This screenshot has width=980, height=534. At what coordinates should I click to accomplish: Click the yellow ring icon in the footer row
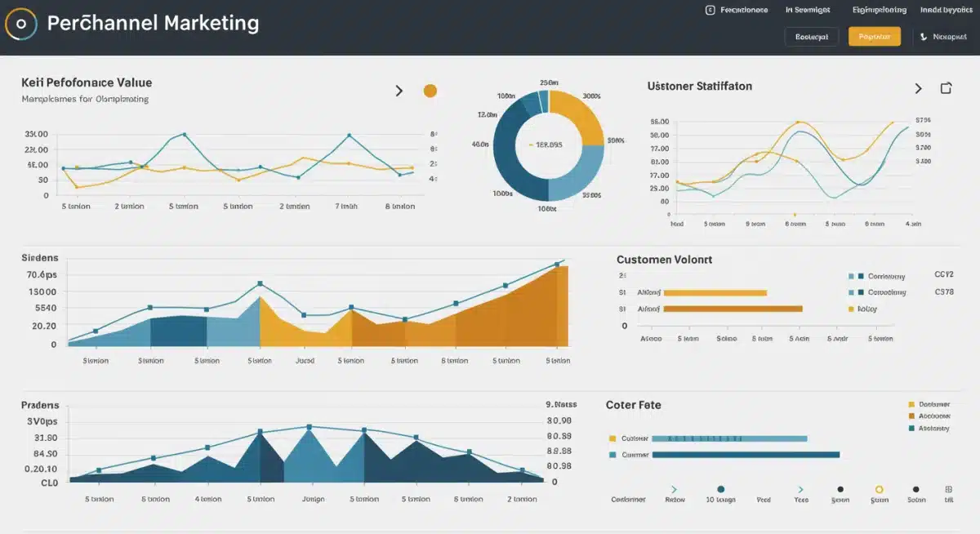[x=880, y=487]
